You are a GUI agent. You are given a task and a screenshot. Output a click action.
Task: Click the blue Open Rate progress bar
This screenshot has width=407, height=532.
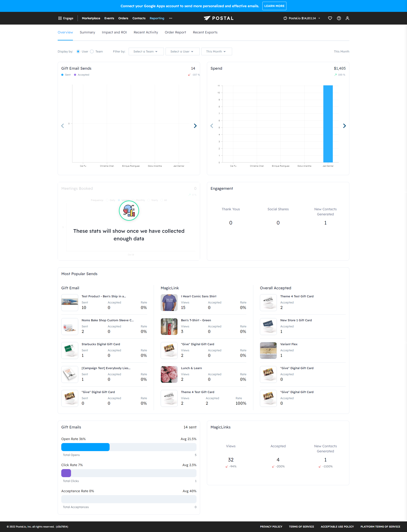[85, 447]
